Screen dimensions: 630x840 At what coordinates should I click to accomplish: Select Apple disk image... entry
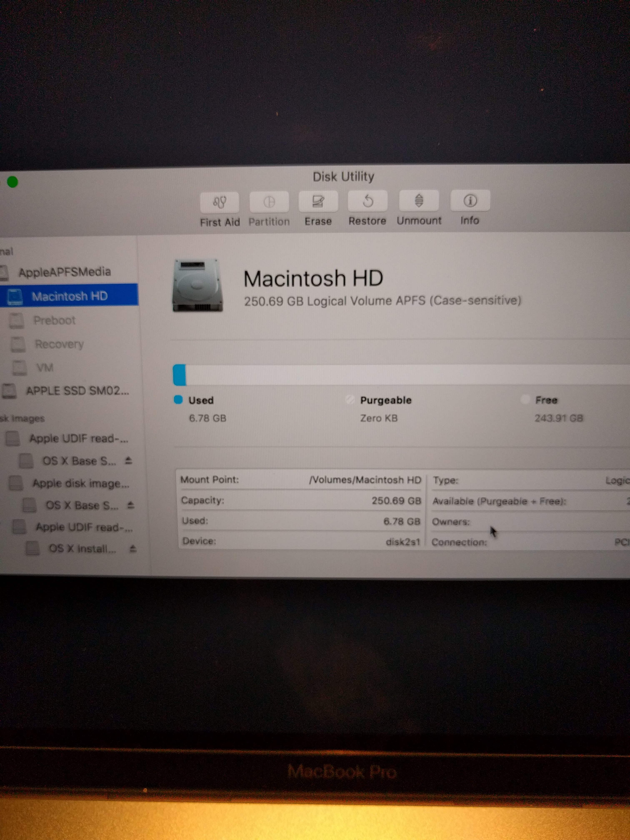click(81, 483)
